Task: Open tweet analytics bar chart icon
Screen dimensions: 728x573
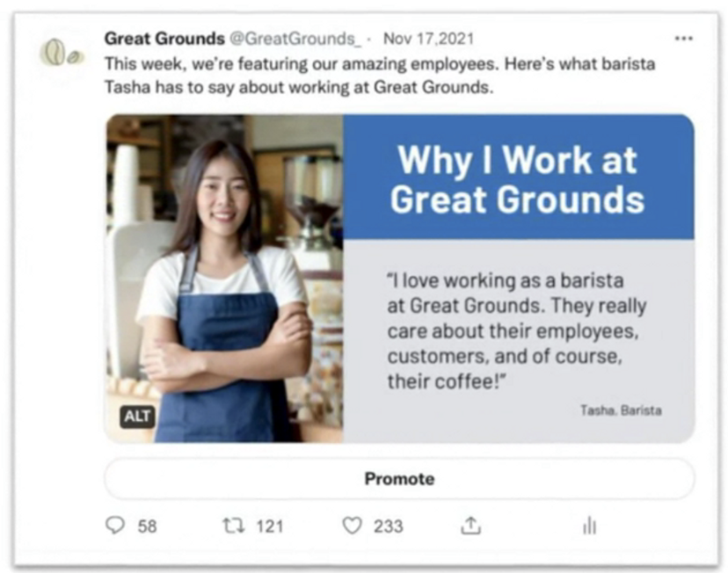Action: (x=590, y=526)
